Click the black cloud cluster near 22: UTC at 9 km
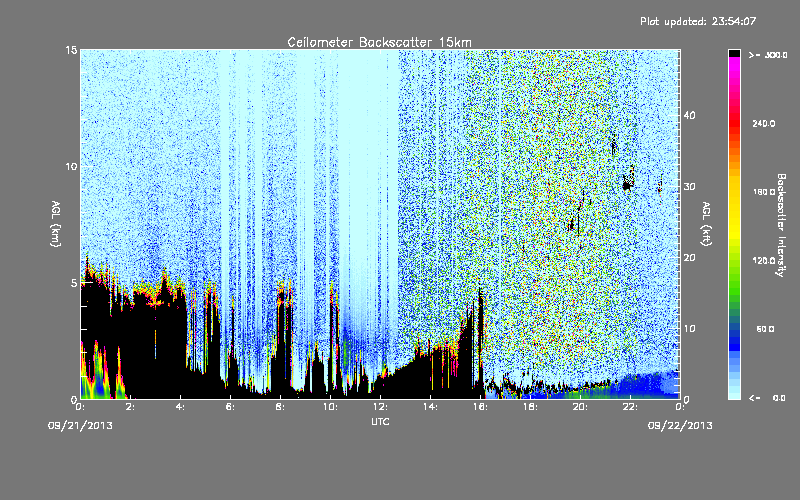 628,181
